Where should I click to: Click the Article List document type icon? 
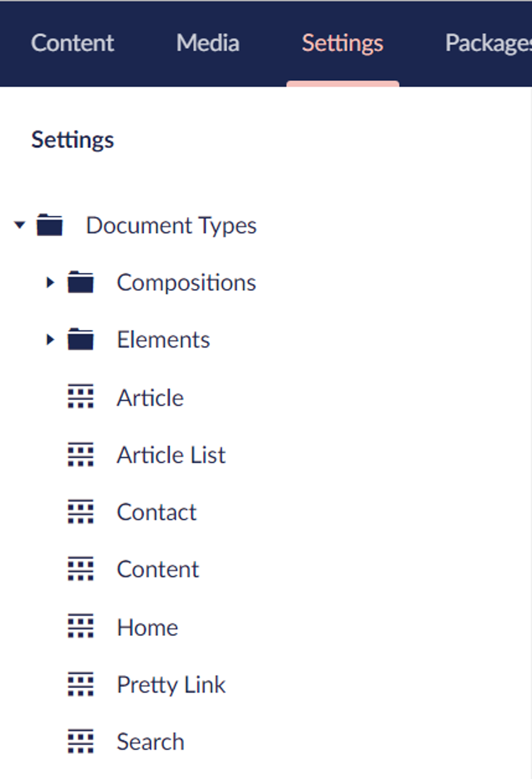coord(80,455)
